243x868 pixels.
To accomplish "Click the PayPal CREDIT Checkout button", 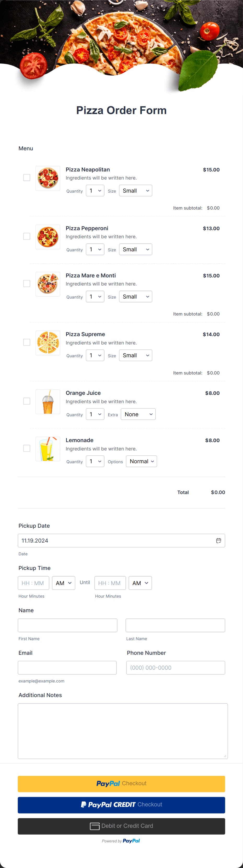I will 121,805.
